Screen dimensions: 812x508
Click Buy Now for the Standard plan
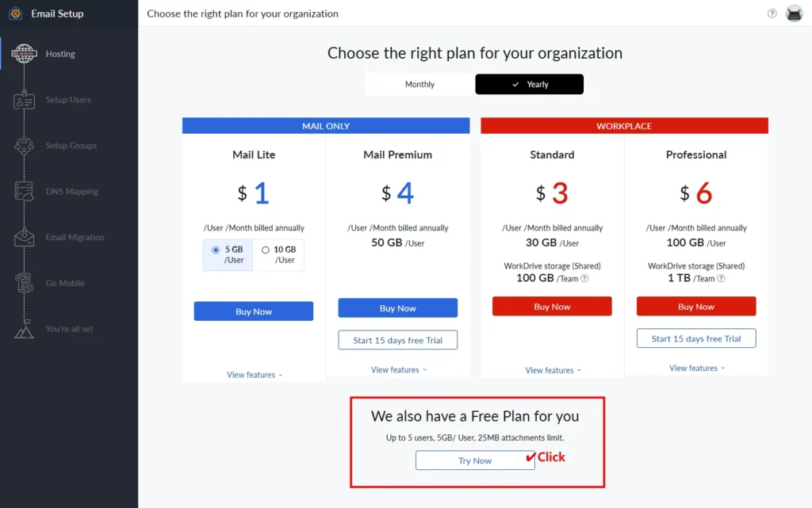pyautogui.click(x=552, y=307)
